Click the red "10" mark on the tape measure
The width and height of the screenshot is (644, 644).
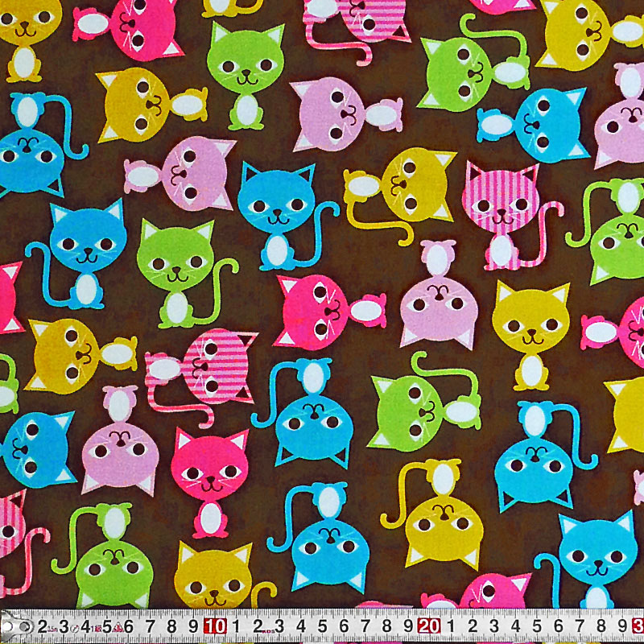click(x=215, y=627)
